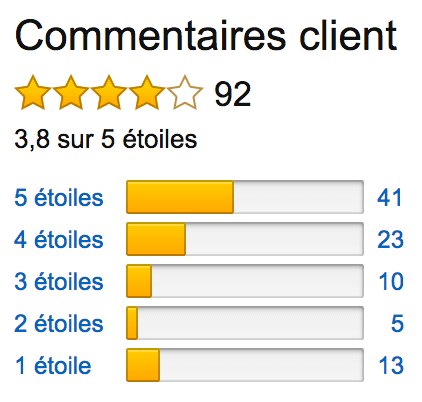Click the first gold rating star
This screenshot has width=422, height=402.
point(33,93)
